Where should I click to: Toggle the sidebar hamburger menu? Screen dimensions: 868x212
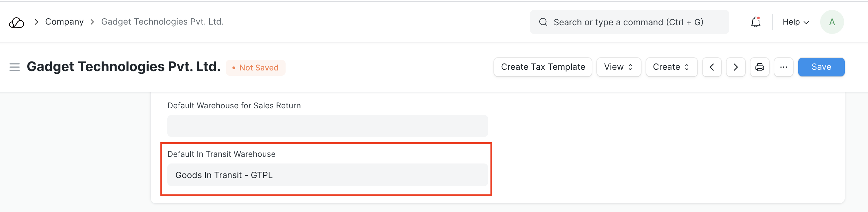click(x=15, y=67)
